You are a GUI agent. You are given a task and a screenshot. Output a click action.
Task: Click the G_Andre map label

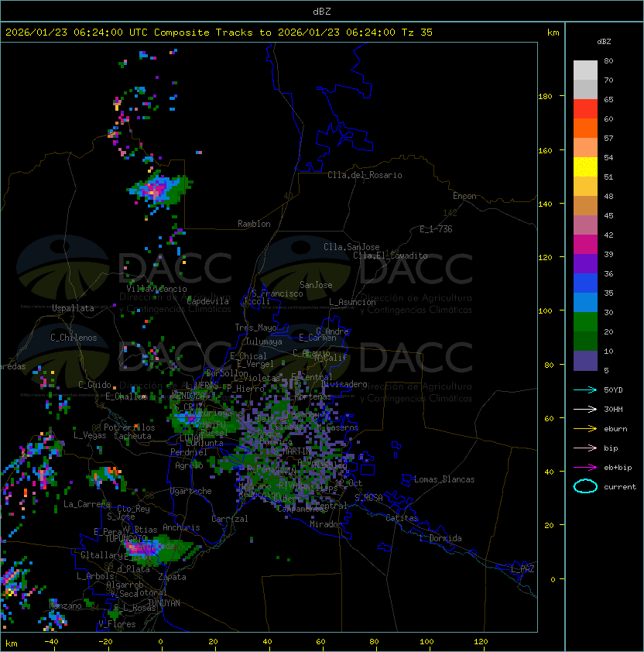click(332, 331)
